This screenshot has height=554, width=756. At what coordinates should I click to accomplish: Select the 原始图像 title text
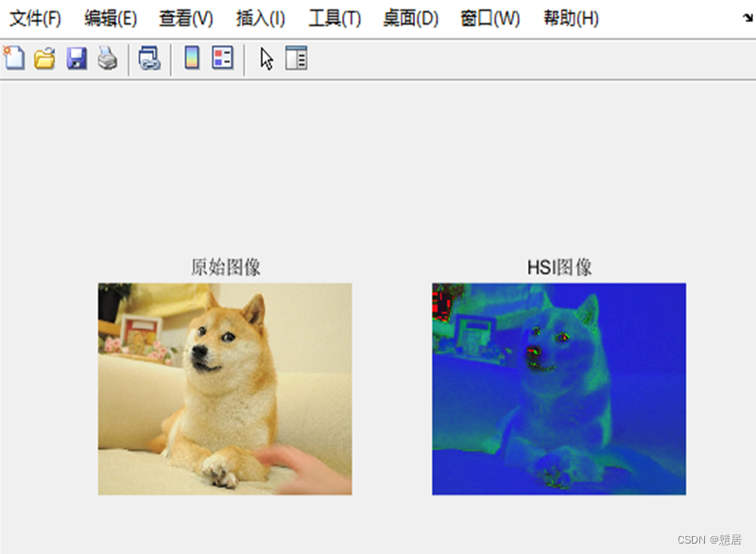point(226,268)
